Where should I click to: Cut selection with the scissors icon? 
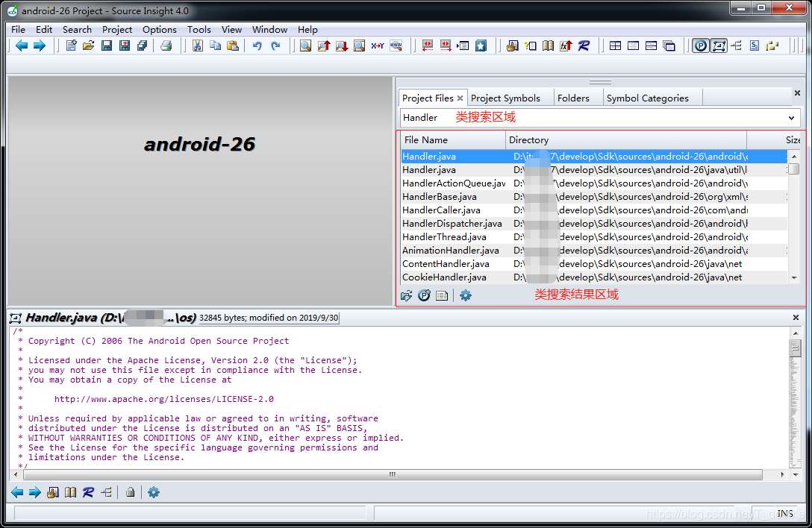(197, 46)
